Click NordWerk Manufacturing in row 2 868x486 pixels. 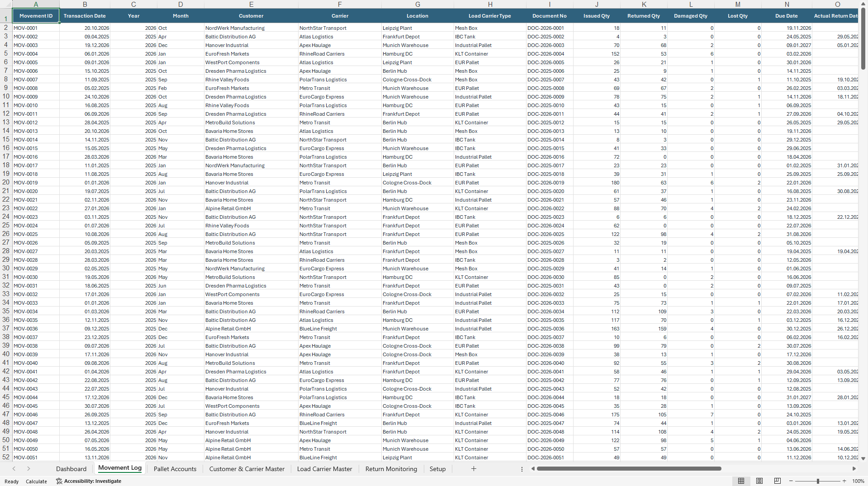(251, 28)
